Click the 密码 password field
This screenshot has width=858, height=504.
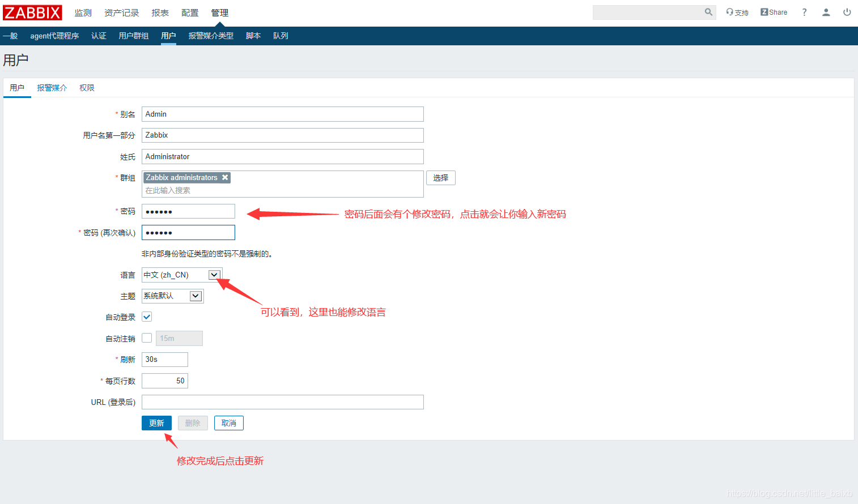coord(188,211)
